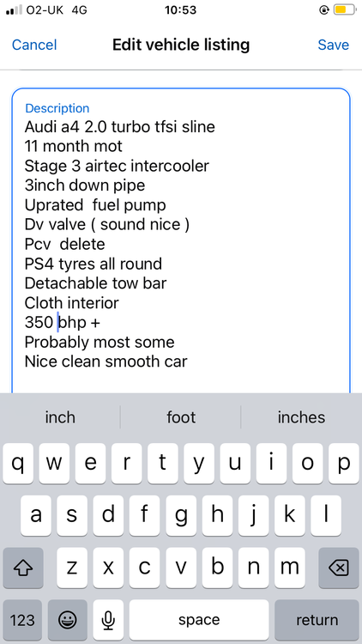362x644 pixels.
Task: Tap the emoji keyboard icon
Action: tap(67, 620)
